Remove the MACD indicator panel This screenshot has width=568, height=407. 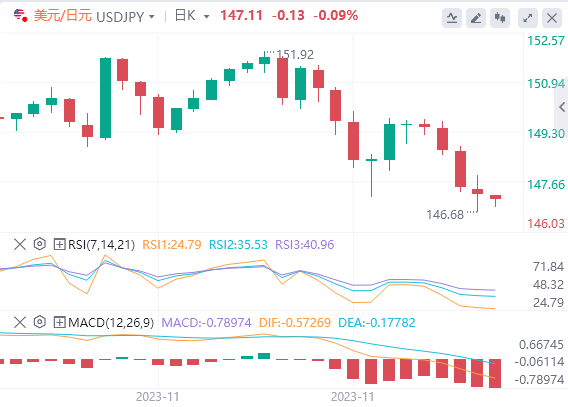20,322
